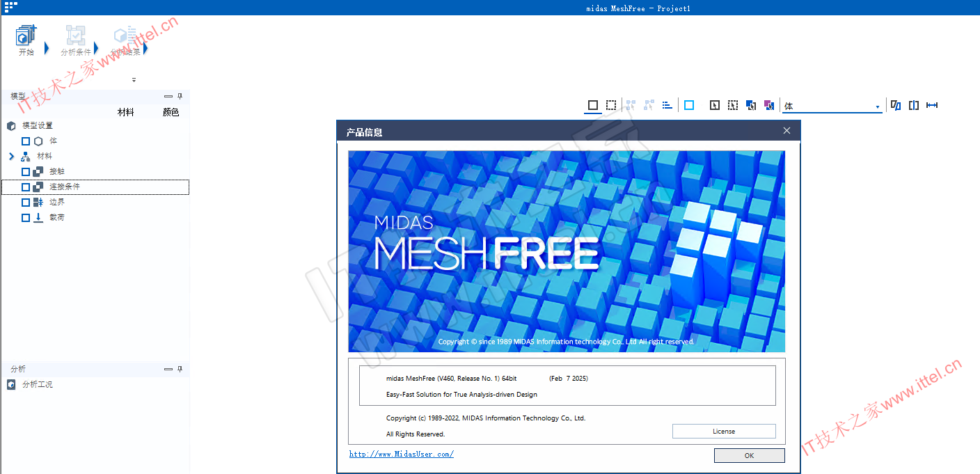Viewport: 980px width, 474px height.
Task: Click the 'All Rights Reserved.' text
Action: 416,434
